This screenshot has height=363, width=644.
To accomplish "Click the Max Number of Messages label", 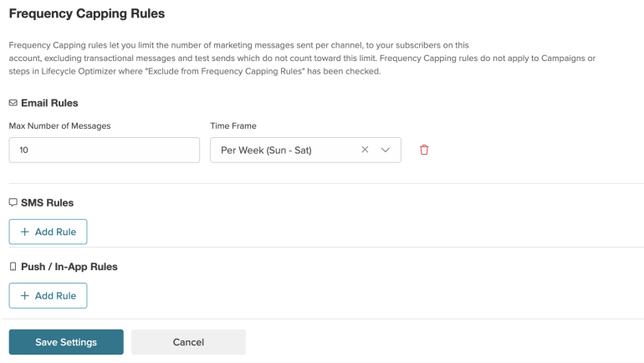I will point(59,125).
